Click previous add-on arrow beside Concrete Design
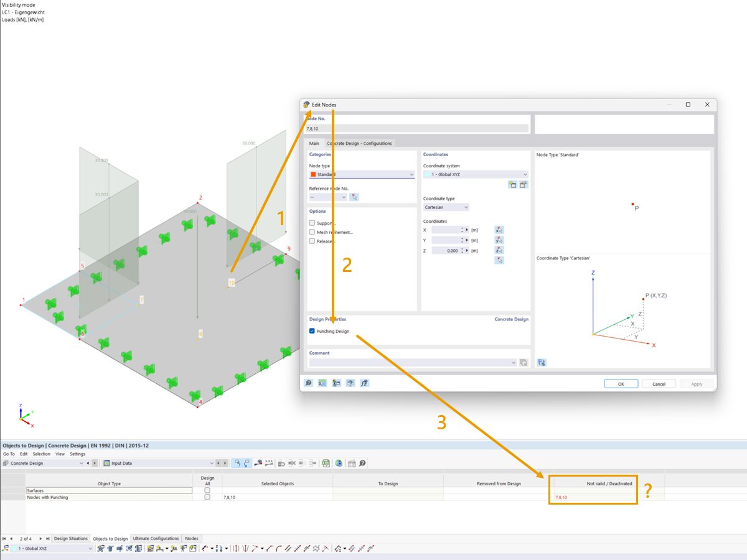Image resolution: width=747 pixels, height=560 pixels. coord(89,463)
